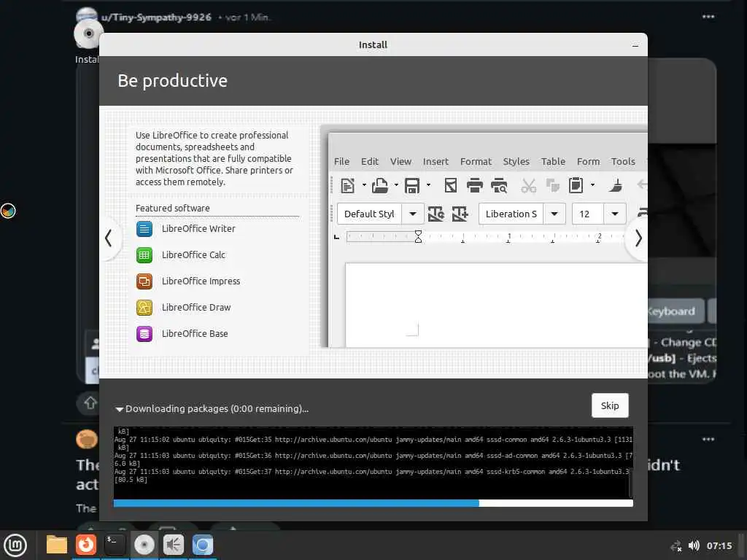747x560 pixels.
Task: Open the font name dropdown arrow
Action: (x=554, y=214)
